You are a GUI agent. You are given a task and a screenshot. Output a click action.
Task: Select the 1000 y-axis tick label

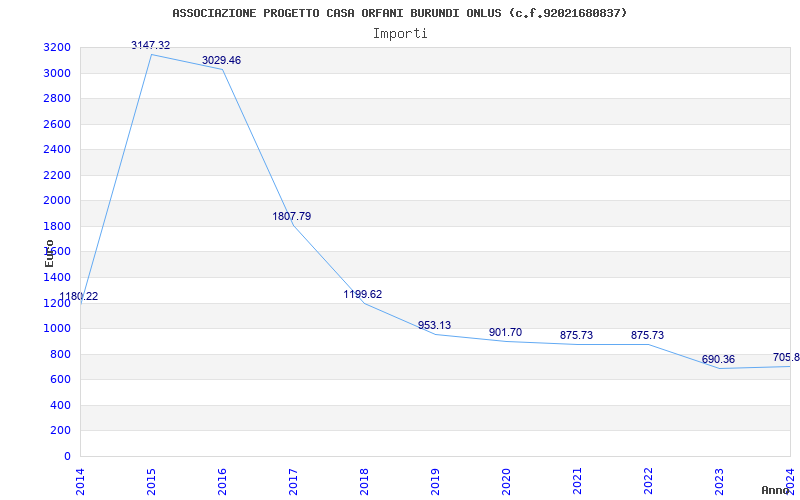pyautogui.click(x=58, y=329)
